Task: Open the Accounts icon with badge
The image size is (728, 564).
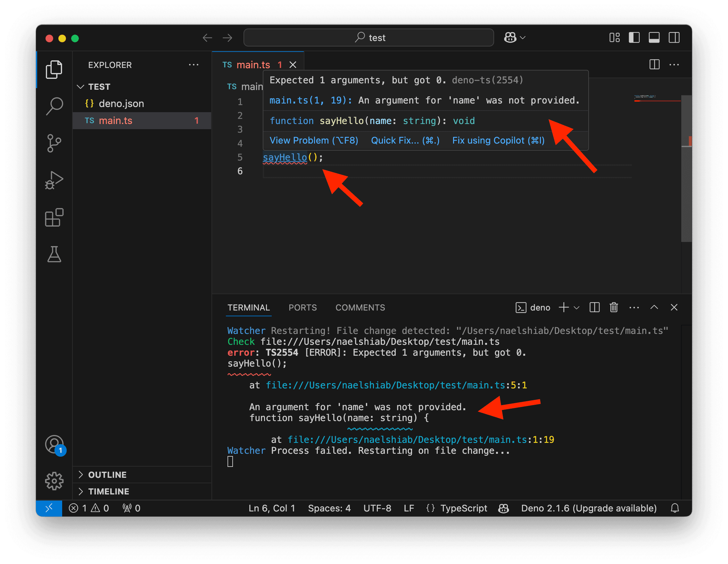Action: point(55,445)
